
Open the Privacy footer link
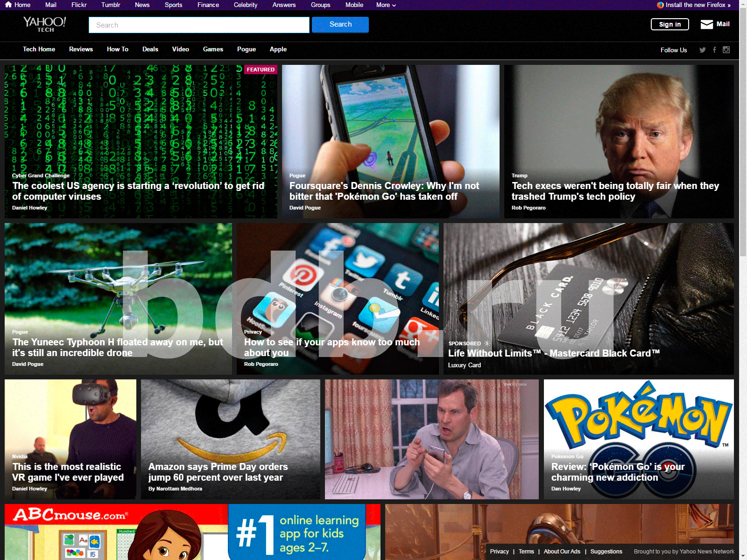click(x=499, y=552)
